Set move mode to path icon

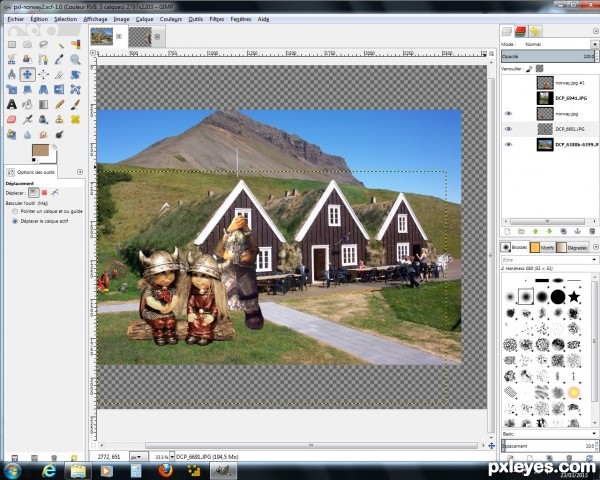(x=55, y=193)
